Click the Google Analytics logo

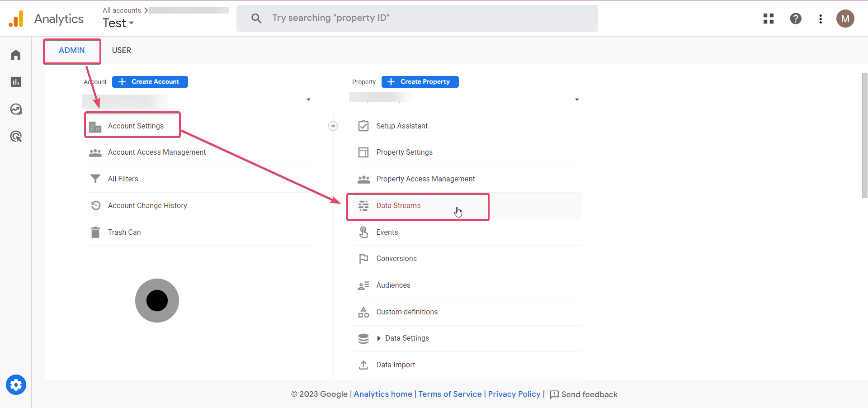click(x=16, y=19)
